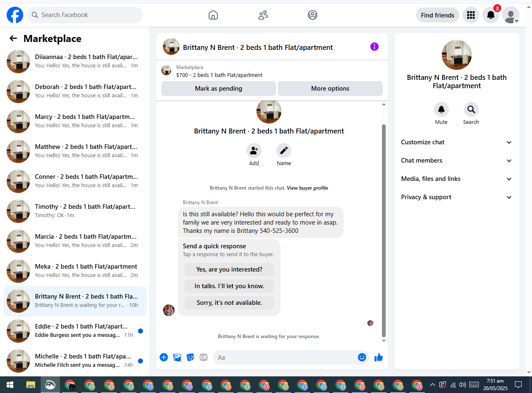Open Diiaannaa conversation
The height and width of the screenshot is (393, 532).
pyautogui.click(x=75, y=62)
